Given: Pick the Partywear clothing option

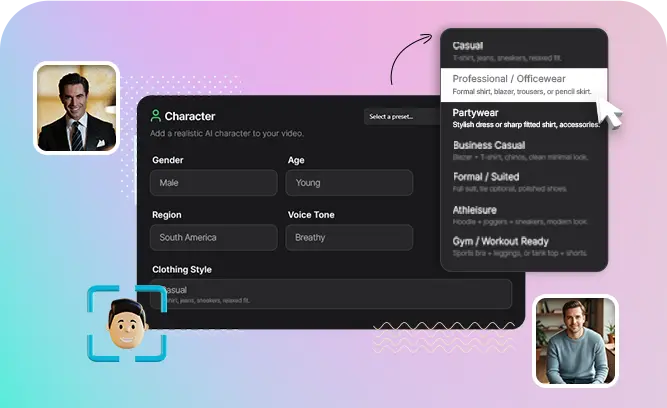Looking at the screenshot, I should coord(524,118).
